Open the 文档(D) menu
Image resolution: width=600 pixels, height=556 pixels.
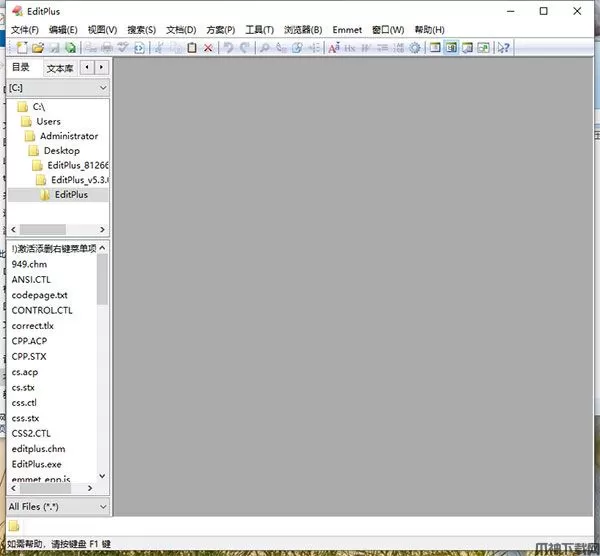[181, 30]
